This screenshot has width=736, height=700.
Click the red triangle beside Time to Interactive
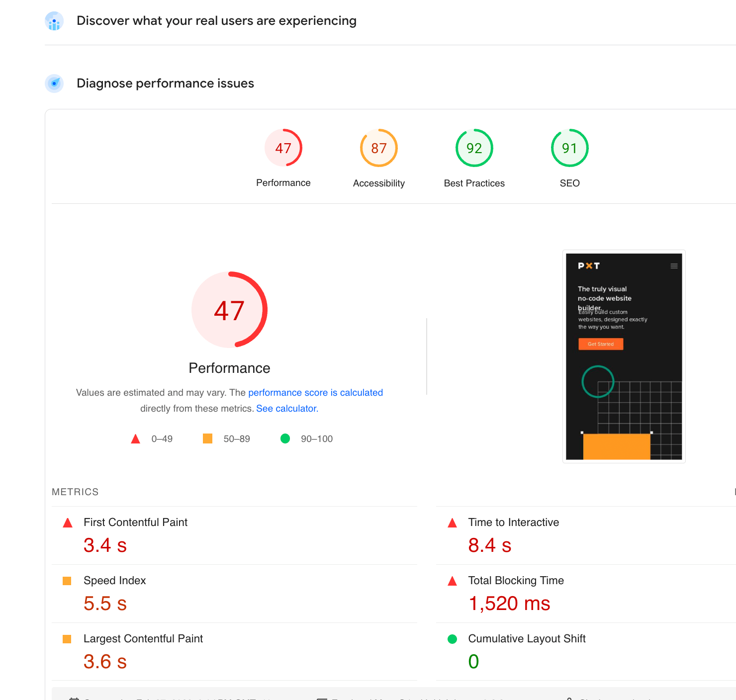click(x=452, y=523)
